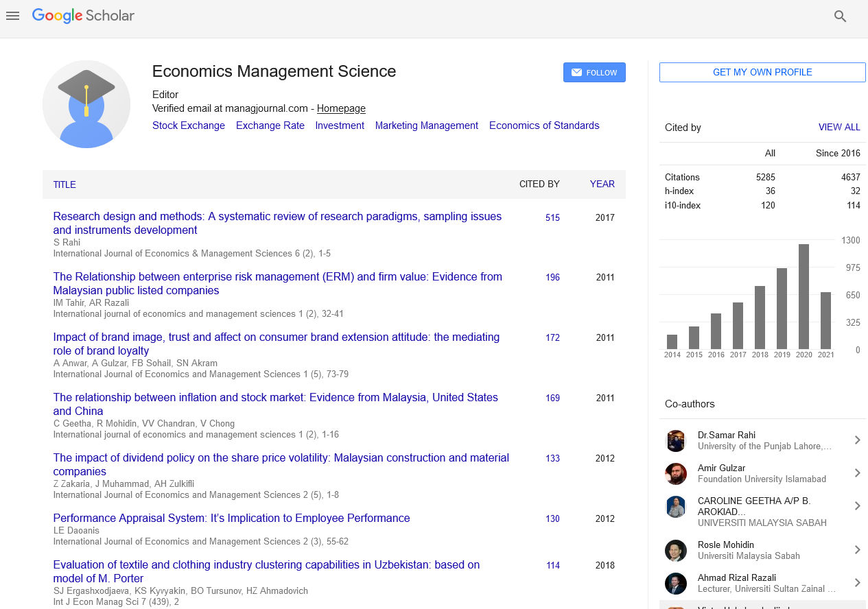This screenshot has width=868, height=609.
Task: Open the Stock Exchange interest label
Action: (x=188, y=126)
